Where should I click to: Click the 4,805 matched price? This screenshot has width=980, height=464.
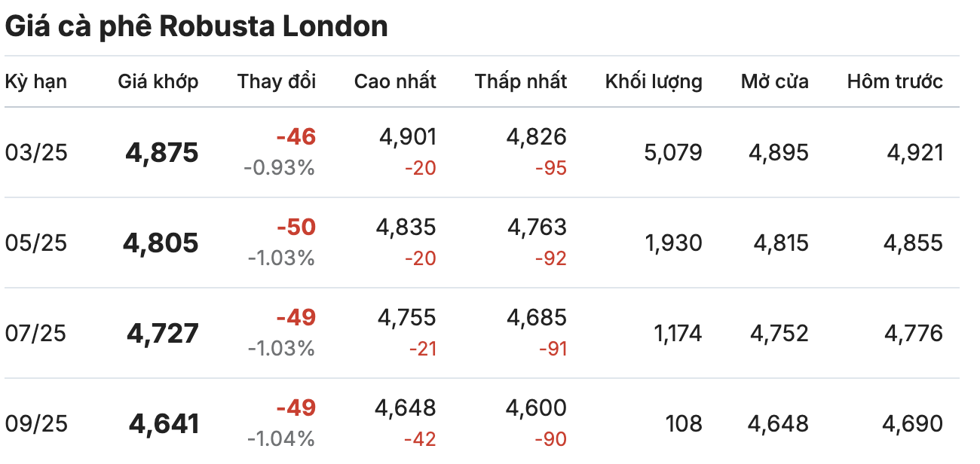pyautogui.click(x=161, y=243)
